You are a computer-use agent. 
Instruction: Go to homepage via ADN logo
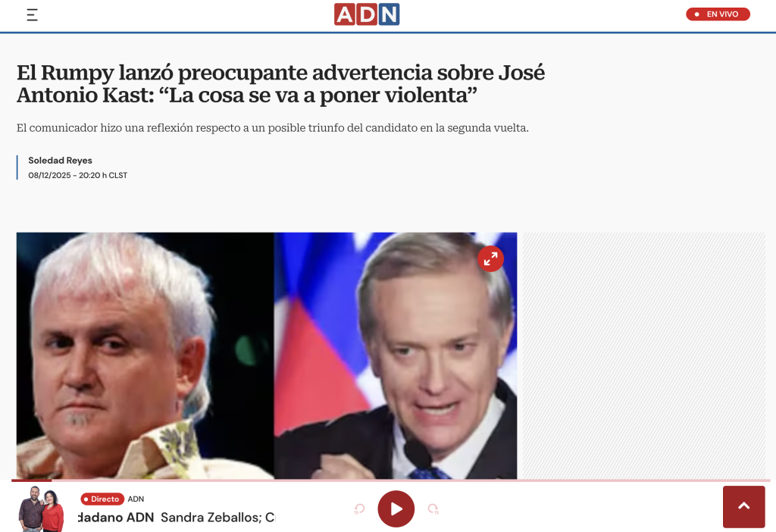click(367, 14)
